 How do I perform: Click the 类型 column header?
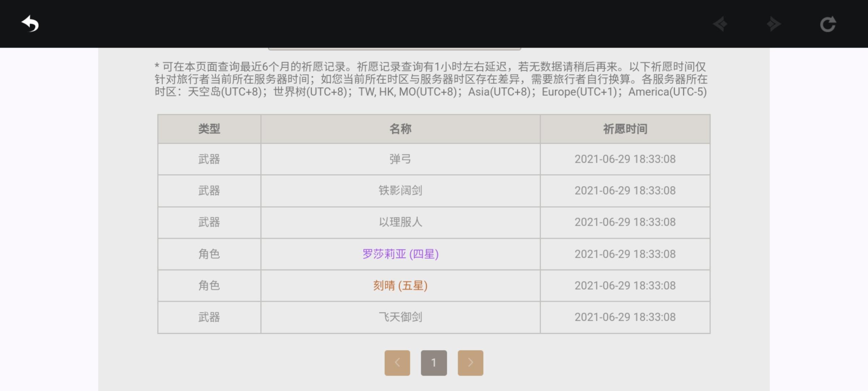point(209,129)
